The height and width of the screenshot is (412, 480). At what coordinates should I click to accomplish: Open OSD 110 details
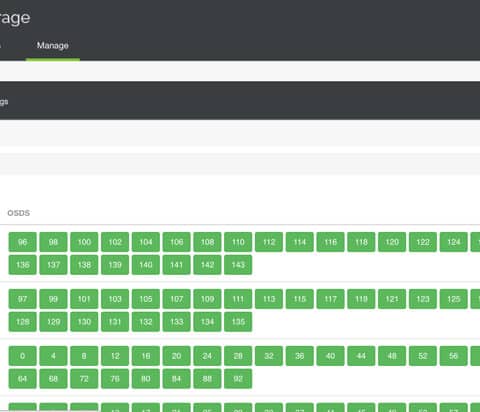point(238,242)
